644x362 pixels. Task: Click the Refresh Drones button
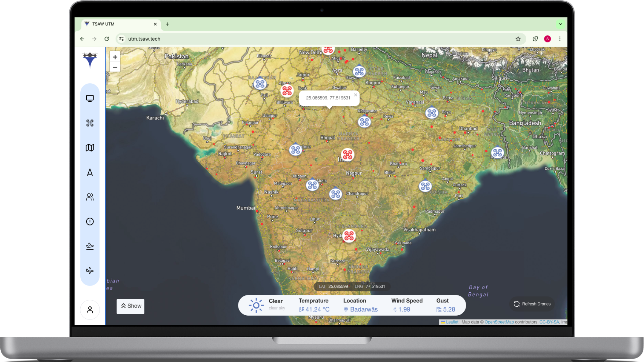pyautogui.click(x=532, y=304)
